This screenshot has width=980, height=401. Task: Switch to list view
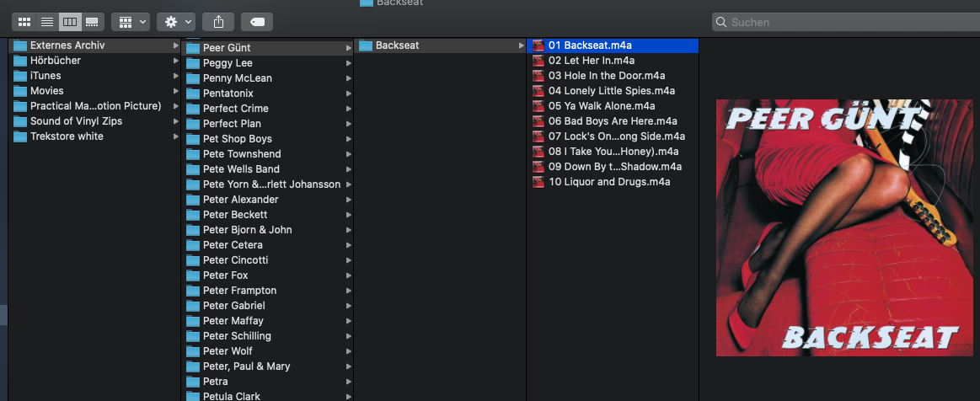pos(47,22)
